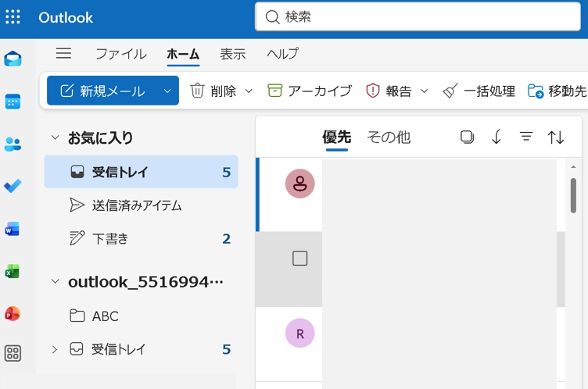
Task: Open Calendar from the left rail
Action: (x=13, y=102)
